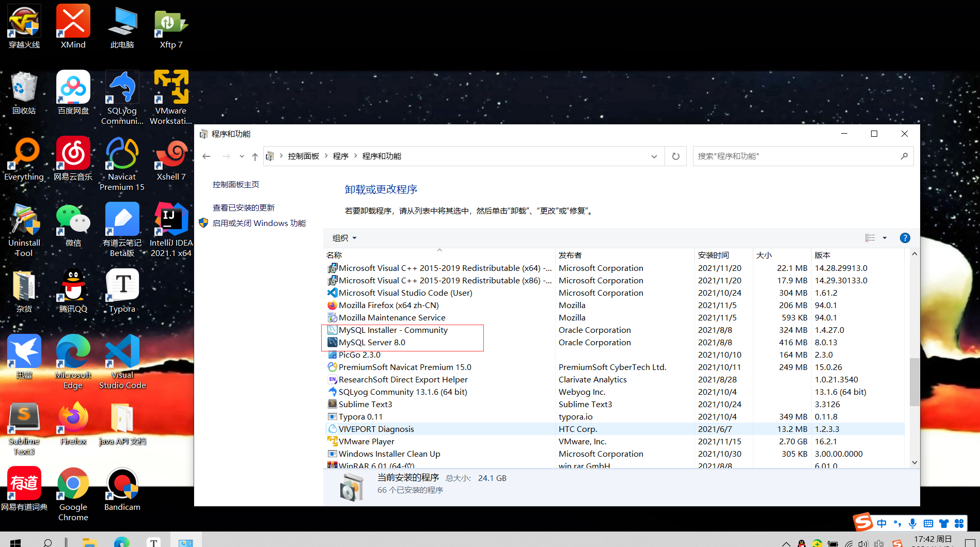Open the SQLyog Community desktop icon

point(122,98)
